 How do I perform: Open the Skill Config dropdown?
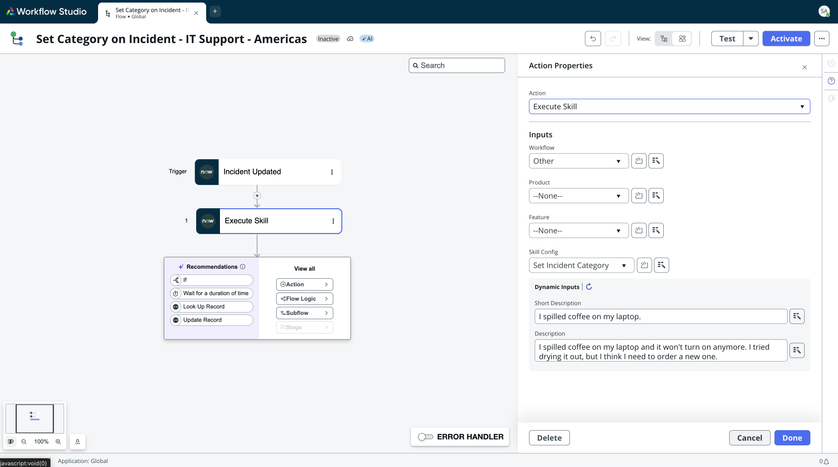point(581,265)
